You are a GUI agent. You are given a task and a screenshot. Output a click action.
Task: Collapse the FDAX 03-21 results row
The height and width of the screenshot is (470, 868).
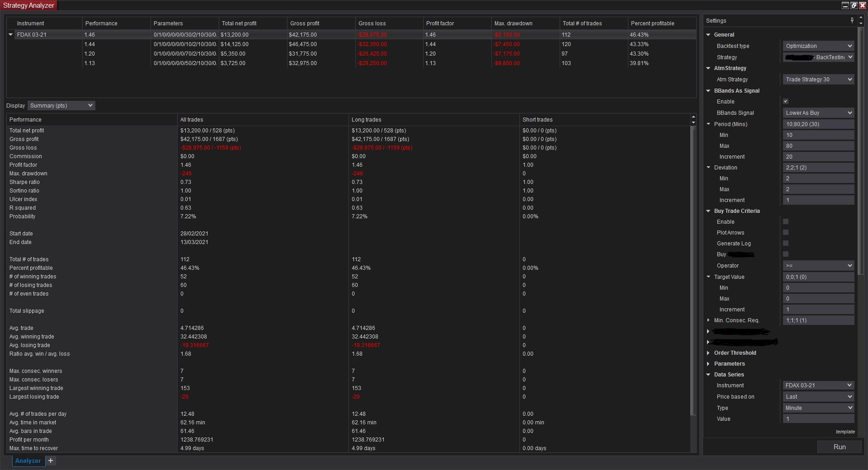[11, 34]
